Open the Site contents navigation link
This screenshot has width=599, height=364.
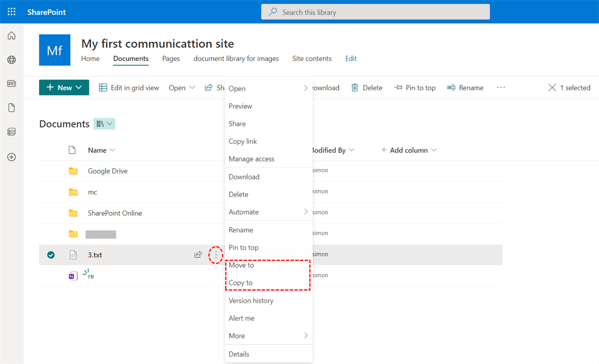coord(312,58)
